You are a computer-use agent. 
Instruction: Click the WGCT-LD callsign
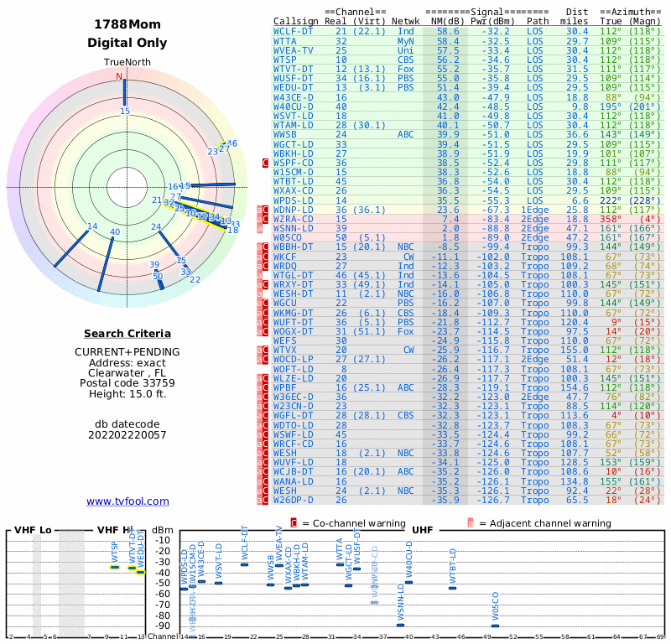pos(293,144)
